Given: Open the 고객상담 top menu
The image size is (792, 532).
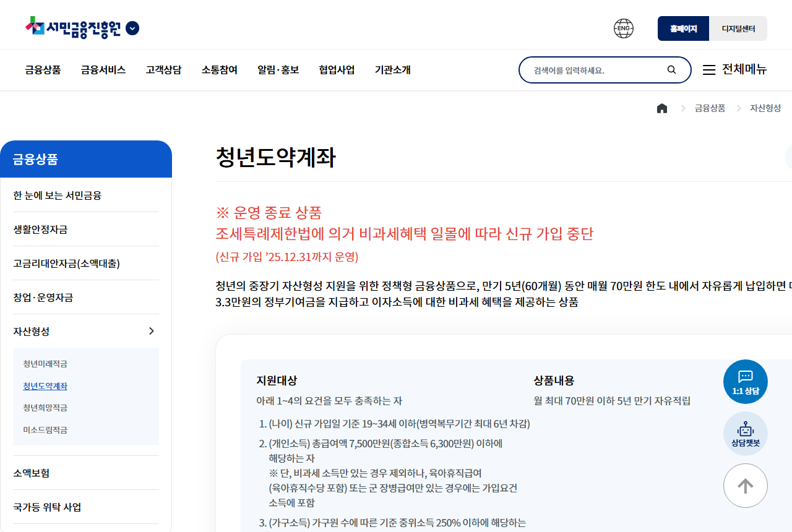Looking at the screenshot, I should 164,70.
